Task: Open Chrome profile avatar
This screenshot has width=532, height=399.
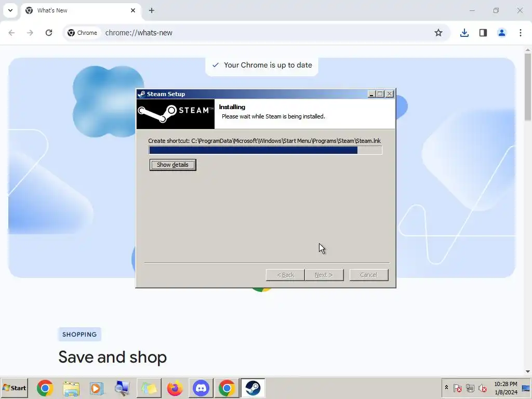Action: (x=502, y=33)
